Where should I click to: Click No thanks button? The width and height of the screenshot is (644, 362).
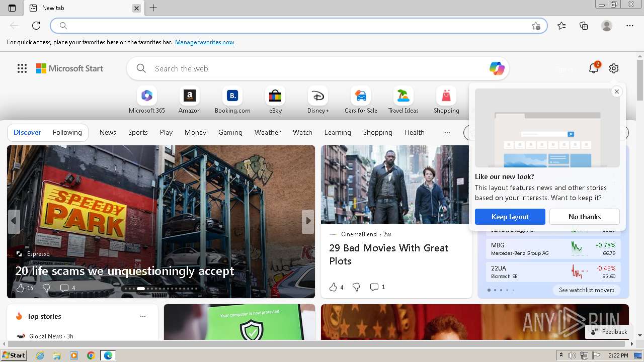(585, 217)
